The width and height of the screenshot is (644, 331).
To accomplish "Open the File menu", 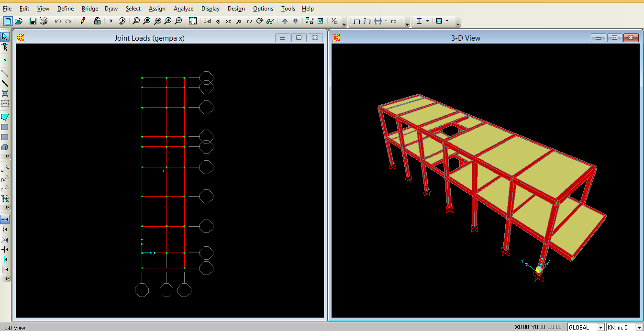I will click(x=7, y=9).
